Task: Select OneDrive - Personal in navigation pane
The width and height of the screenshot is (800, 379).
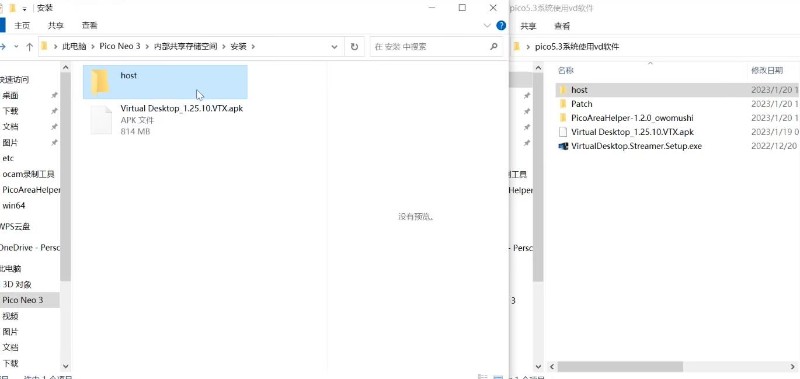Action: pyautogui.click(x=30, y=248)
